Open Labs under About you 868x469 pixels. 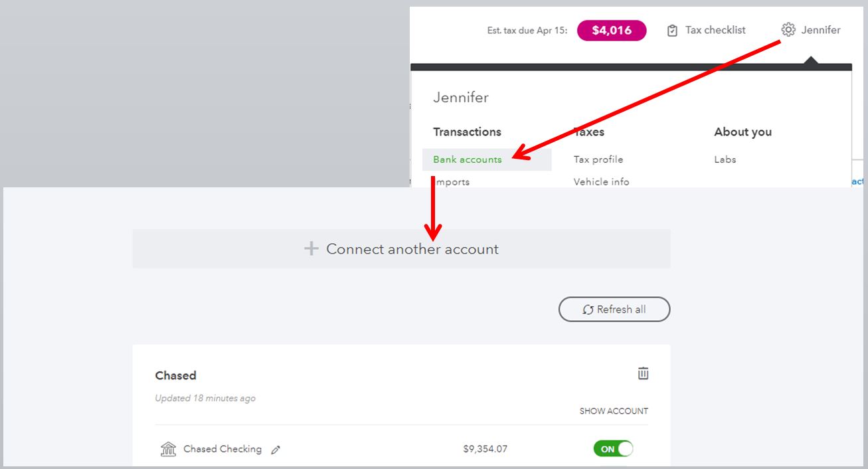(x=725, y=159)
